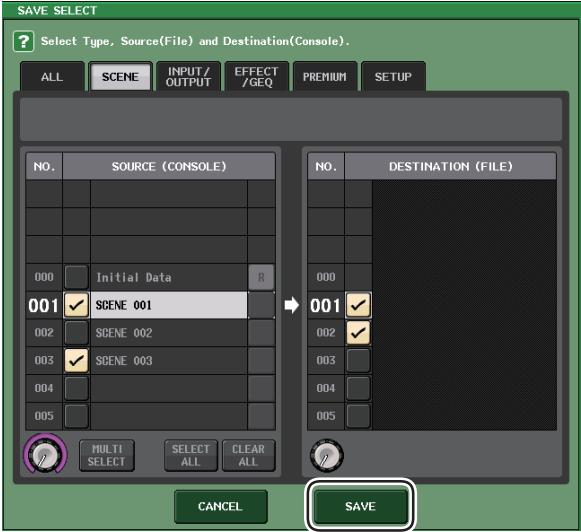Open the INPUT/OUTPUT tab
This screenshot has height=532, width=581.
[188, 77]
